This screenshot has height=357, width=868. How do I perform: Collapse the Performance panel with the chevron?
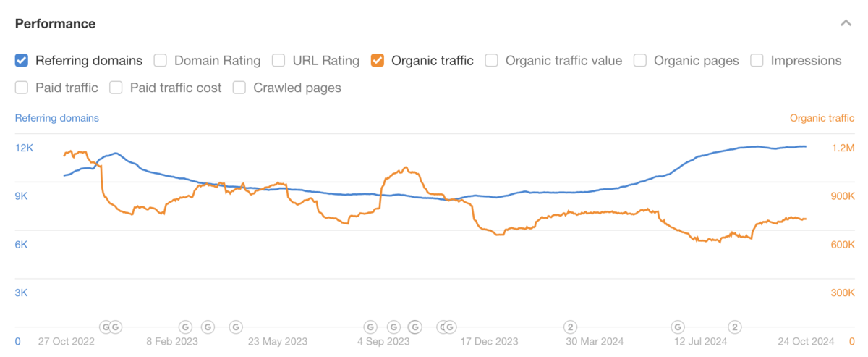(x=846, y=24)
